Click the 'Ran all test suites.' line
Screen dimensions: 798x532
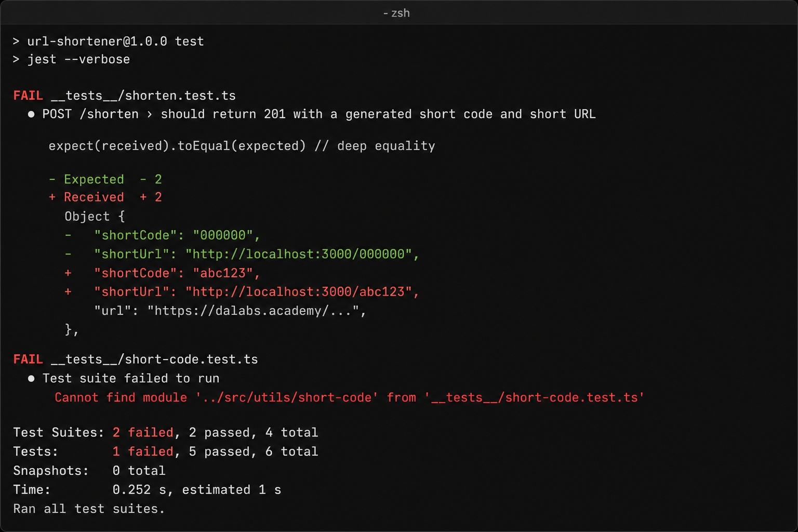click(x=89, y=509)
